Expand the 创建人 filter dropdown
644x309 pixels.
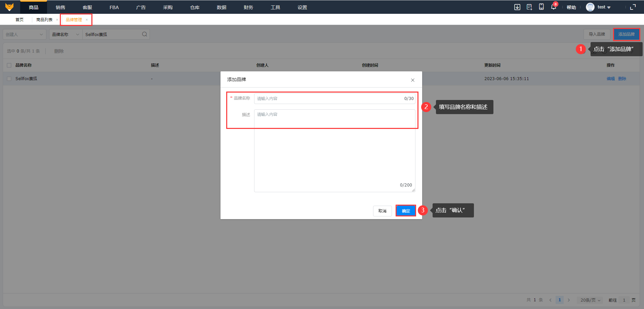coord(25,34)
